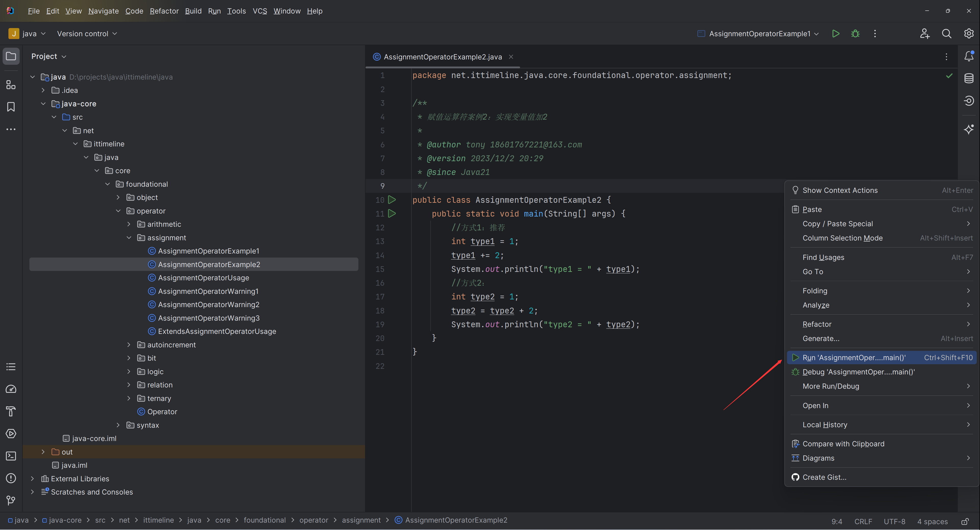
Task: Select Paste in context menu
Action: click(882, 209)
